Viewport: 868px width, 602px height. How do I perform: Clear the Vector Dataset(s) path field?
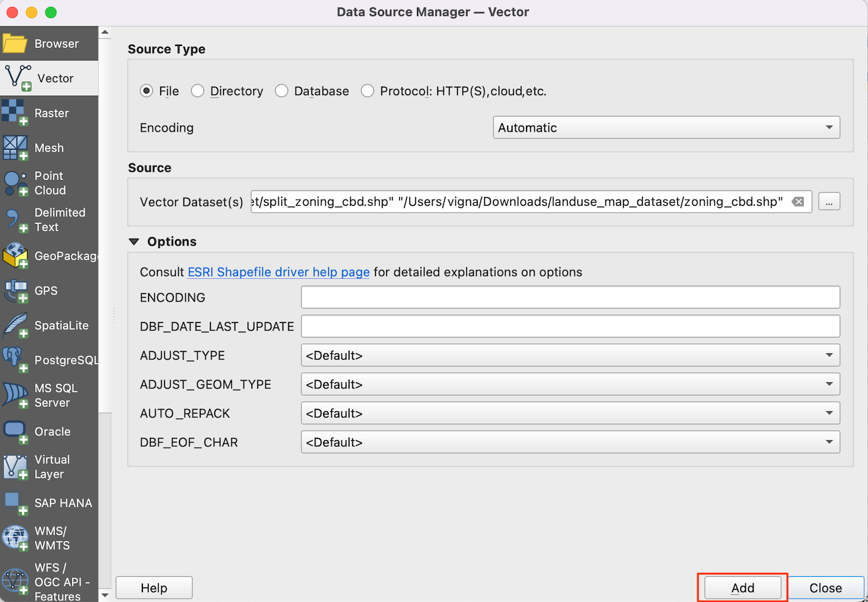(797, 202)
